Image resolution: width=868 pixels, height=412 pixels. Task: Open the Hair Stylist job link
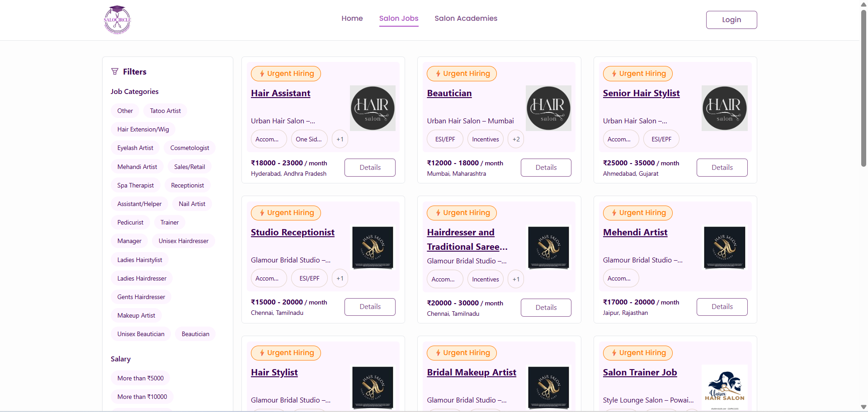click(x=274, y=372)
